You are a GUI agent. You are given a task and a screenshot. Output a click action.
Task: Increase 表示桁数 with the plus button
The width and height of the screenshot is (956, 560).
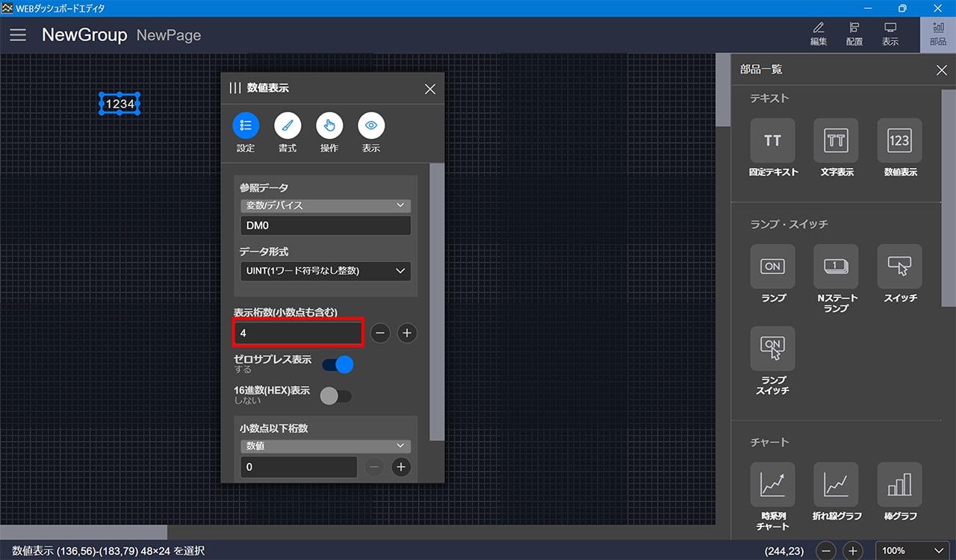(x=406, y=333)
